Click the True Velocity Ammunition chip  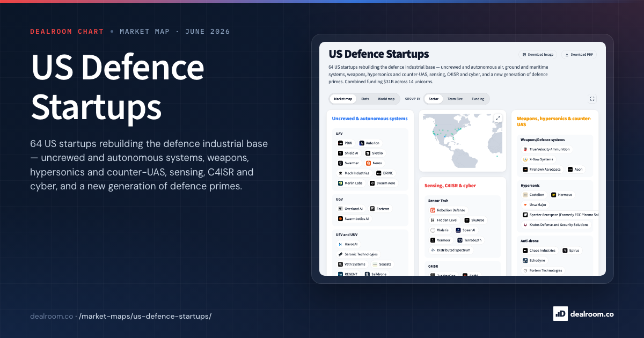[547, 149]
